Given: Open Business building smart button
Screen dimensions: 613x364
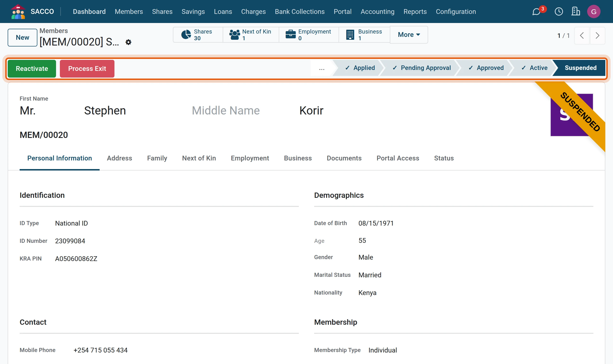Looking at the screenshot, I should [x=364, y=35].
